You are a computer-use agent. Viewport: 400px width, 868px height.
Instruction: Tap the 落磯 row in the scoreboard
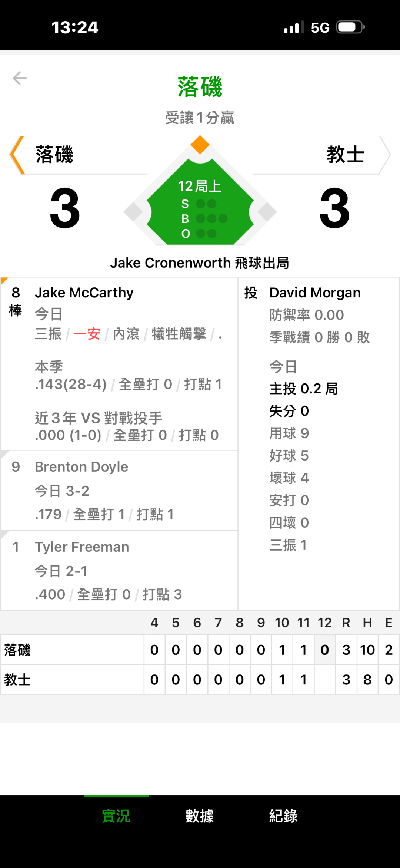pyautogui.click(x=72, y=650)
